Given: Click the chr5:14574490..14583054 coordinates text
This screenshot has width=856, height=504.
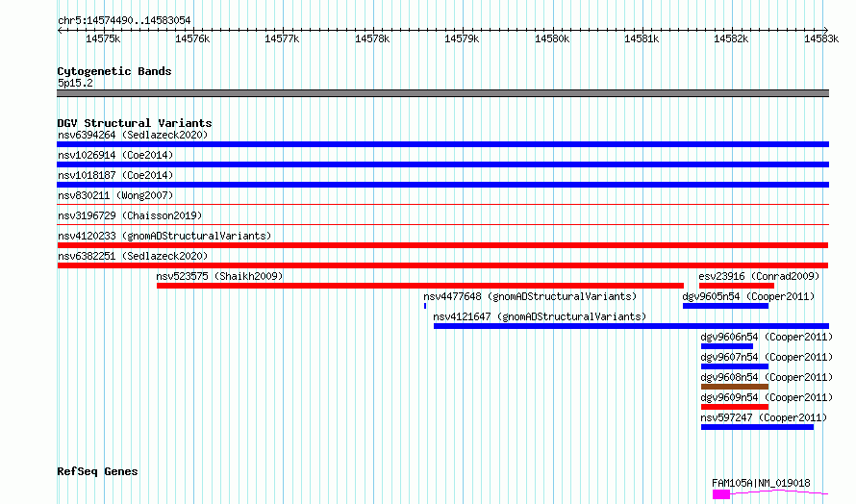Looking at the screenshot, I should (124, 21).
